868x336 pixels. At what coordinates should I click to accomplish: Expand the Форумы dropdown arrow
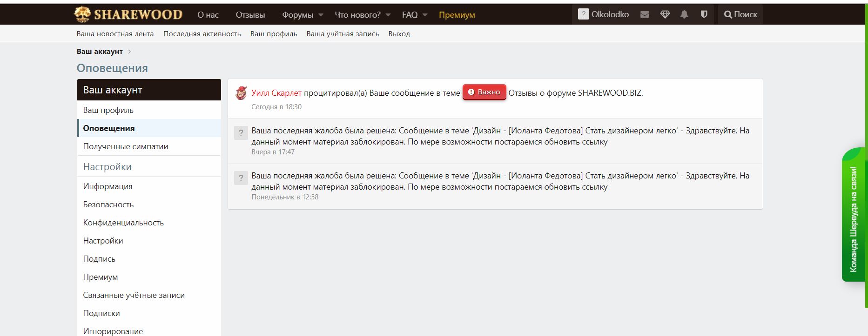tap(321, 15)
